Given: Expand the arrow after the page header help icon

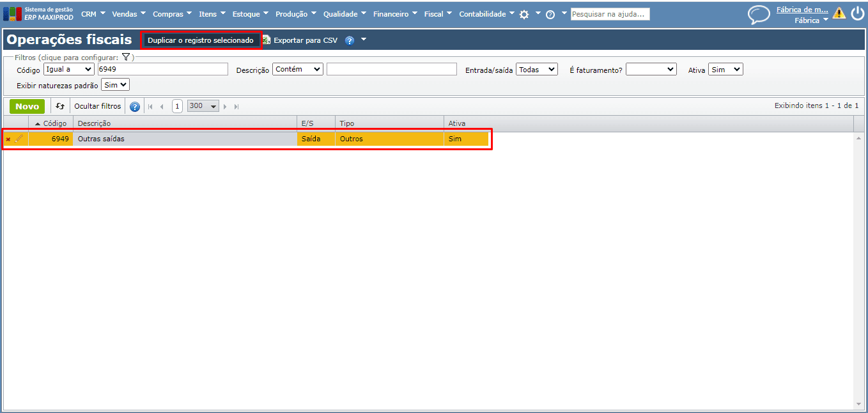Looking at the screenshot, I should click(364, 40).
